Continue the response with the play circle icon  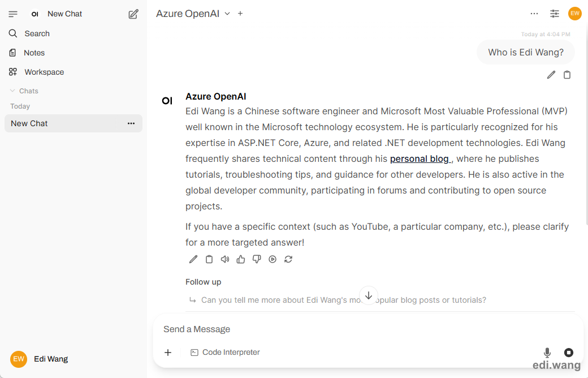coord(273,259)
